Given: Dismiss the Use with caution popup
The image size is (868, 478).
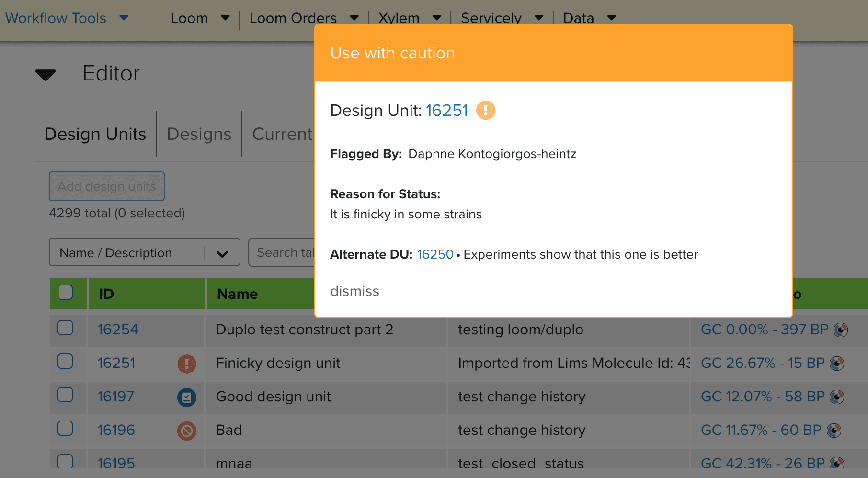Looking at the screenshot, I should (x=354, y=291).
